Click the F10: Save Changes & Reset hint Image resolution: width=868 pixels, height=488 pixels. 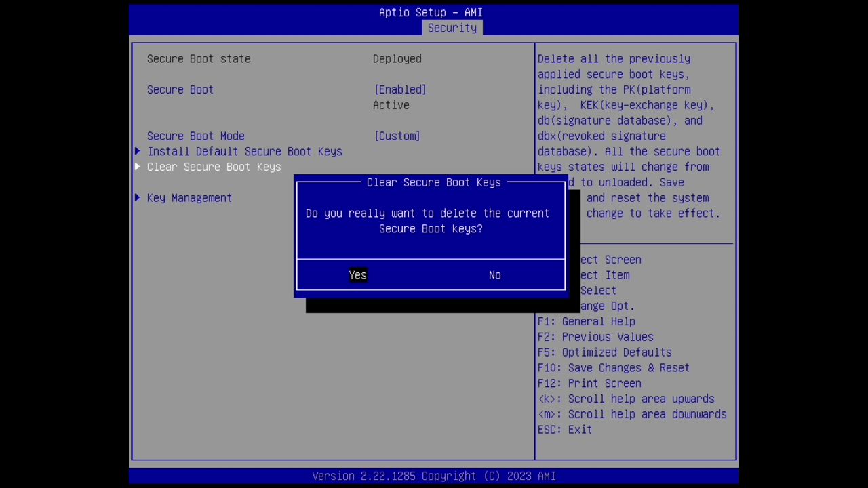tap(613, 368)
